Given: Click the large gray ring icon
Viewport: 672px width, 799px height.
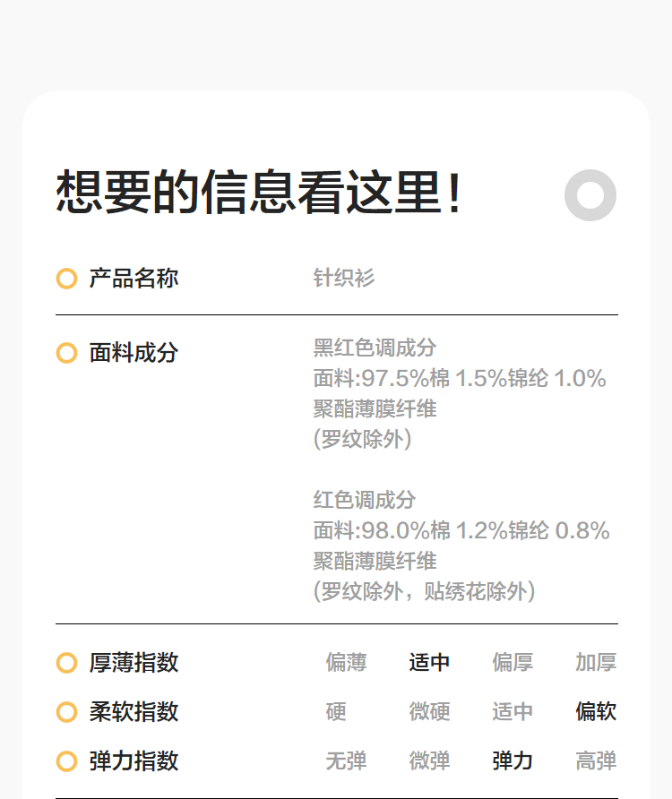Looking at the screenshot, I should [x=590, y=195].
